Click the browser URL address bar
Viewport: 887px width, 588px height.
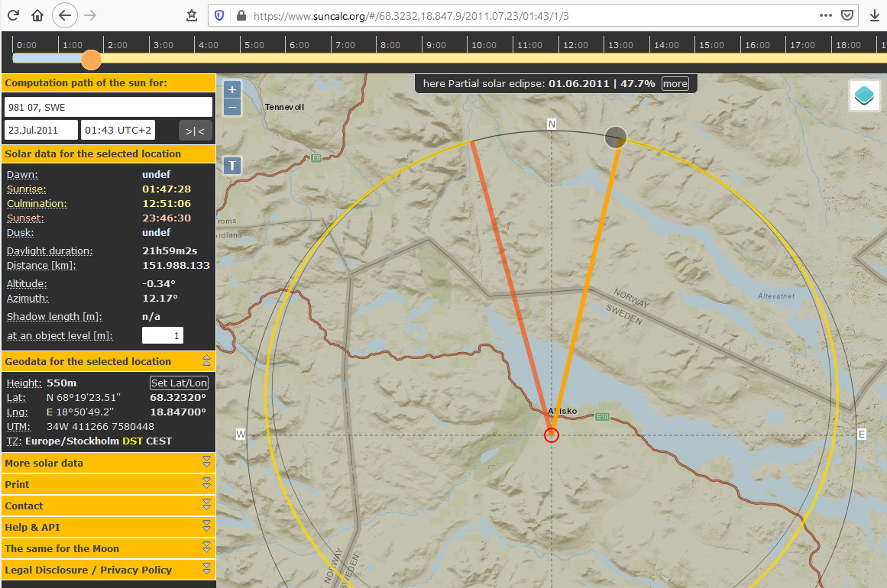tap(532, 16)
